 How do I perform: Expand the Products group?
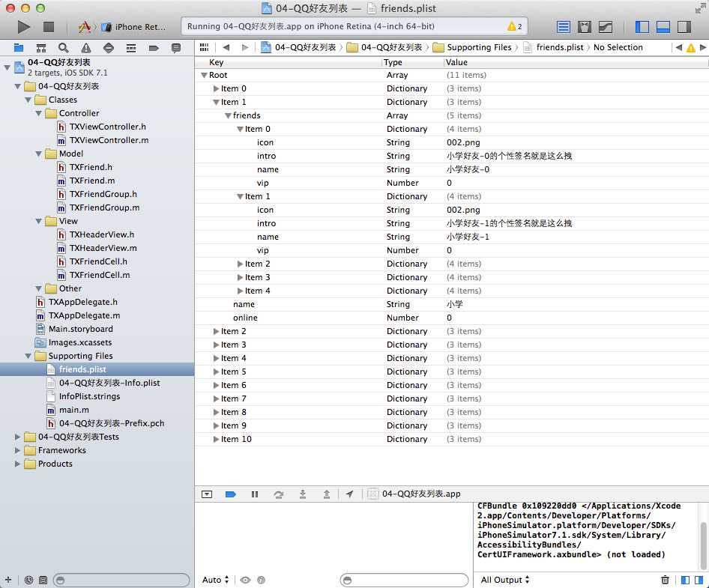(17, 464)
